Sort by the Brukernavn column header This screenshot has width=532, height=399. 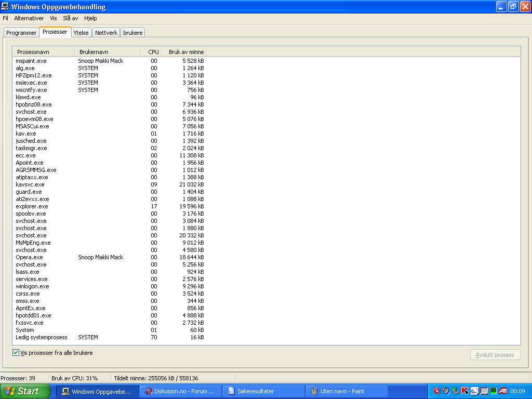108,52
